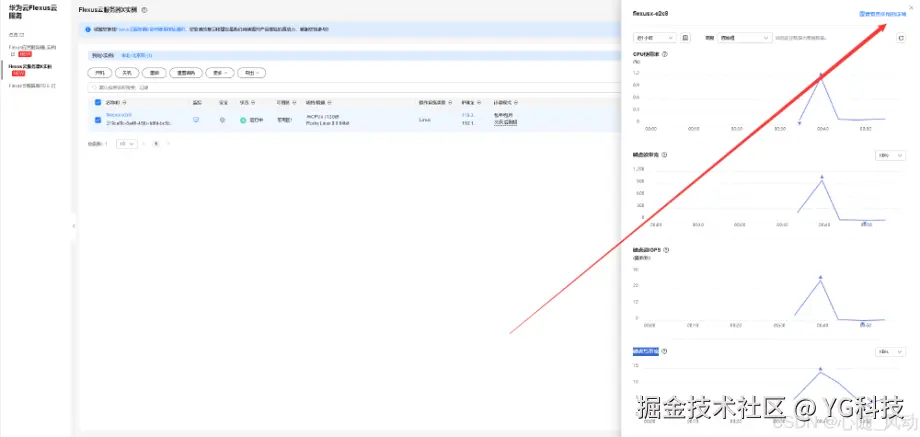
Task: Go to the previous page arrow in pagination
Action: [x=144, y=143]
